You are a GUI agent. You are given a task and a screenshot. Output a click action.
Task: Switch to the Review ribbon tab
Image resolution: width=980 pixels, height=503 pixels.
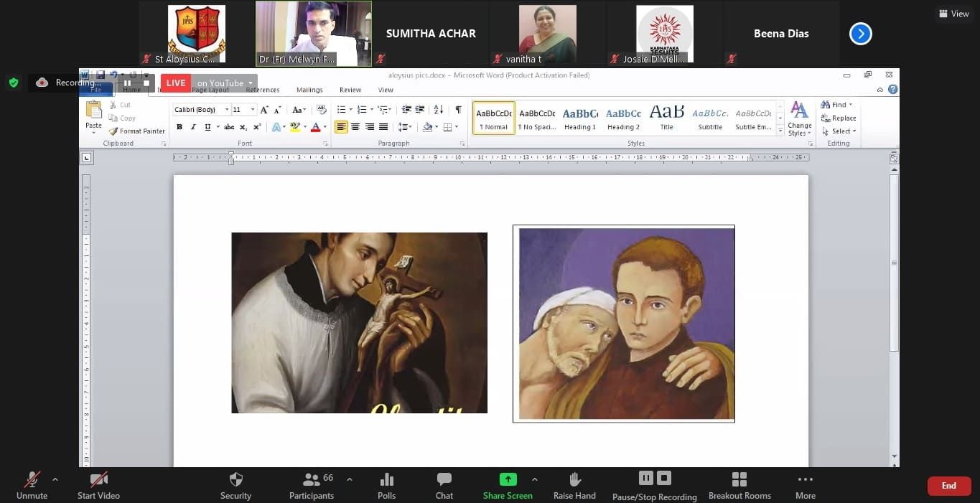pyautogui.click(x=350, y=90)
